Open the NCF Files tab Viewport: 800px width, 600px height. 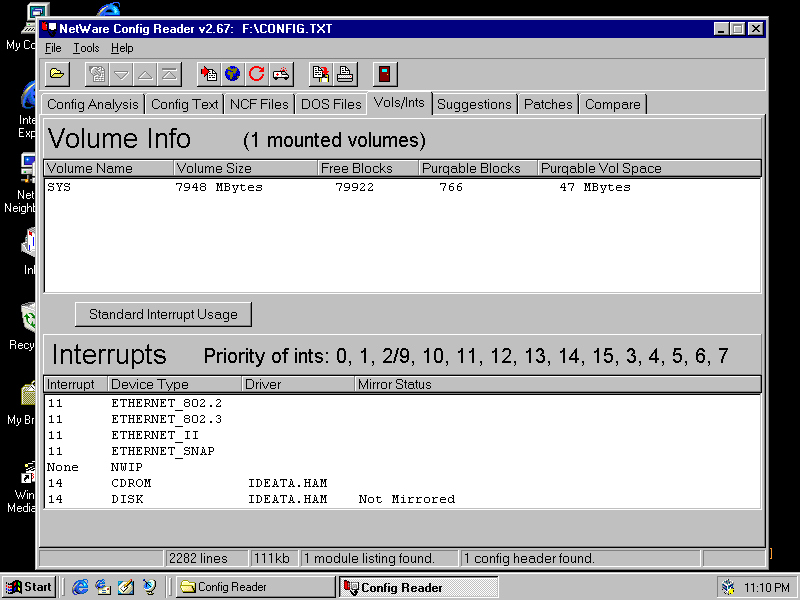259,104
